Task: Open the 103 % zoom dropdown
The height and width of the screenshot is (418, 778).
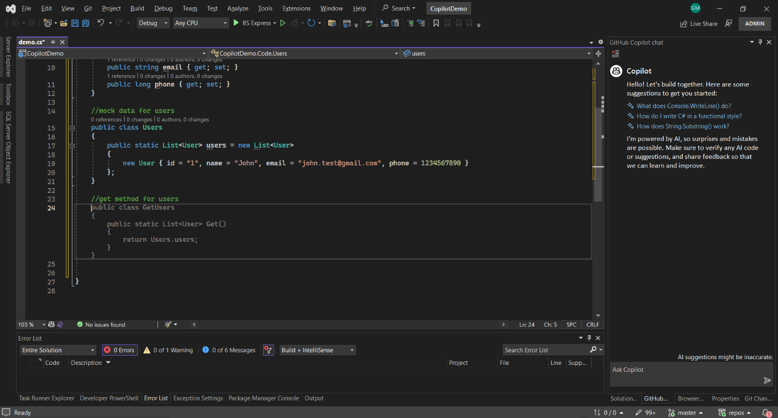Action: [31, 324]
